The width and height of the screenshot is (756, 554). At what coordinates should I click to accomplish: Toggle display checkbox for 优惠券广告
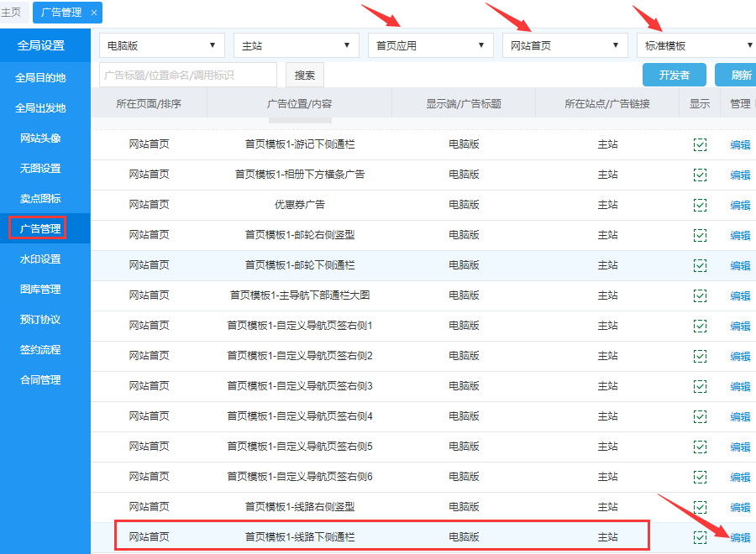[x=700, y=205]
